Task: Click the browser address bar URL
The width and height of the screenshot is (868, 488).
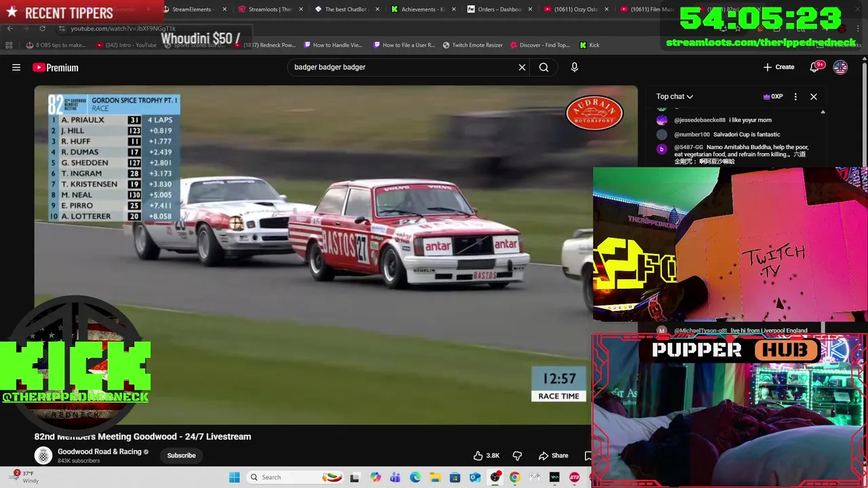Action: point(123,28)
